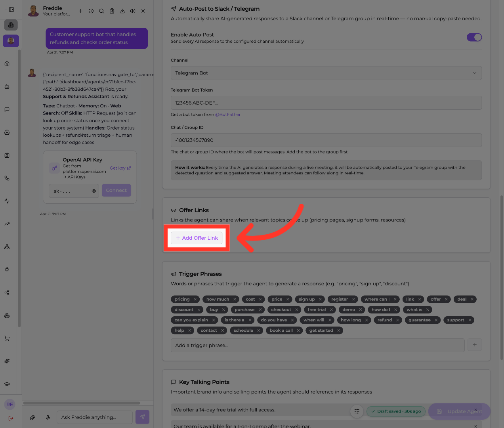Viewport: 504px width, 428px height.
Task: Open the robot agents sidebar icon
Action: [x=7, y=87]
